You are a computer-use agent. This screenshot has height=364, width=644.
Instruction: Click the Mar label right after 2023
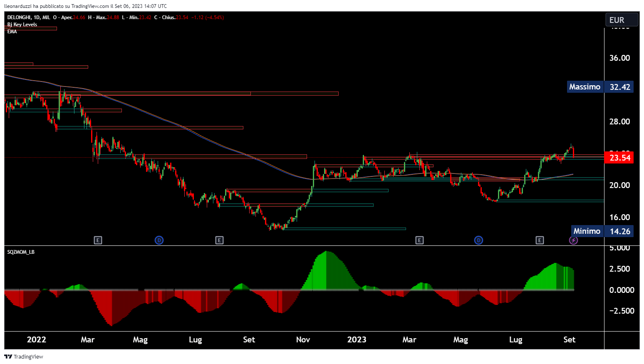(x=409, y=339)
